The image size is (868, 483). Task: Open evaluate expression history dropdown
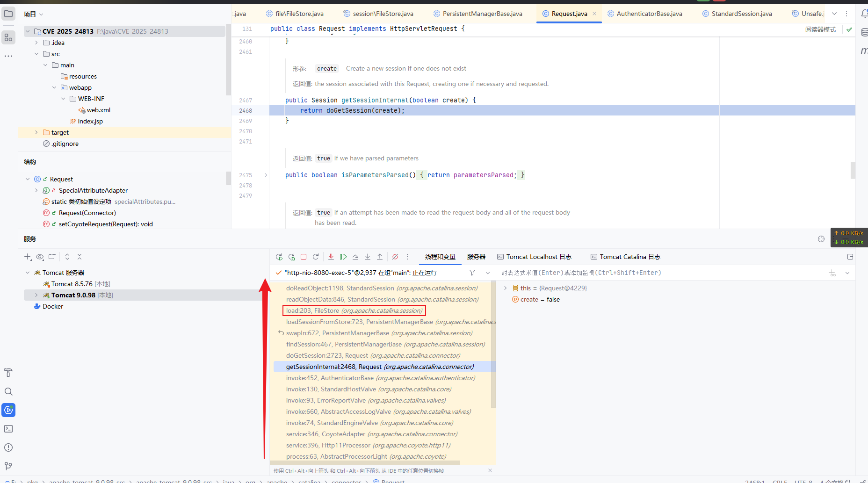pyautogui.click(x=847, y=273)
